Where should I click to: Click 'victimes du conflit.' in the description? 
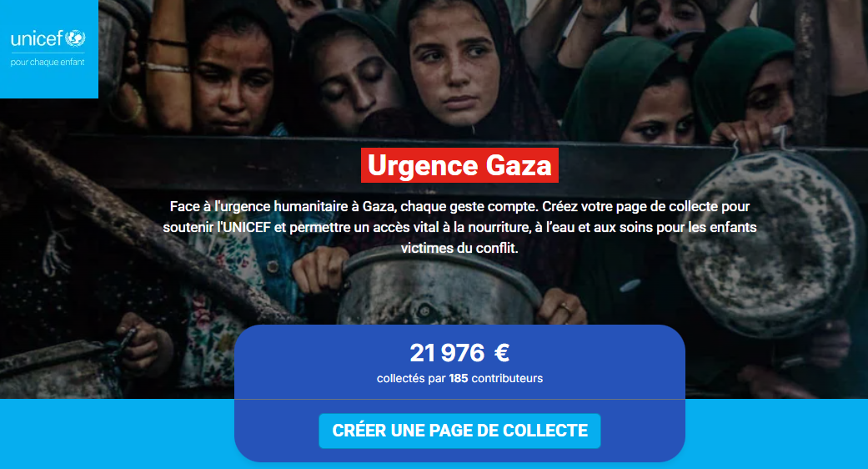pos(459,248)
